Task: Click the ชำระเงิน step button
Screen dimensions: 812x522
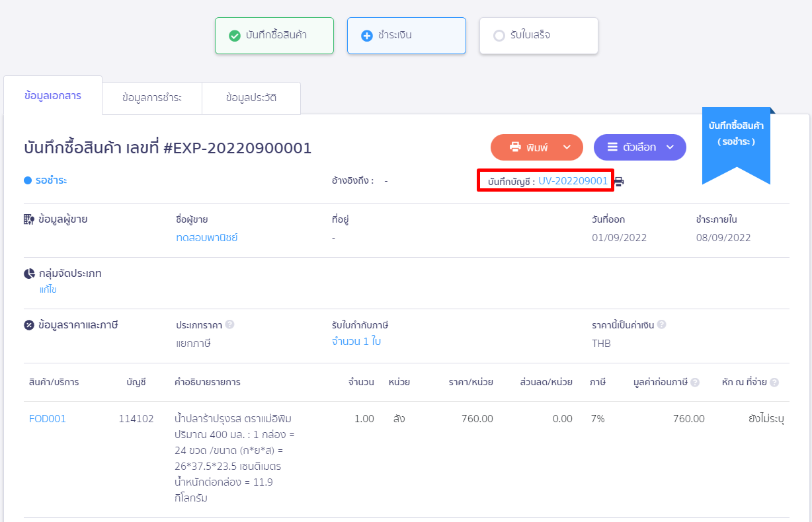Action: point(407,36)
